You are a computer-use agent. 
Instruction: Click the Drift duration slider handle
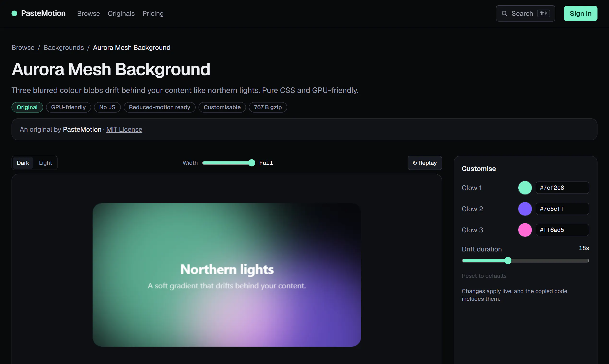508,261
